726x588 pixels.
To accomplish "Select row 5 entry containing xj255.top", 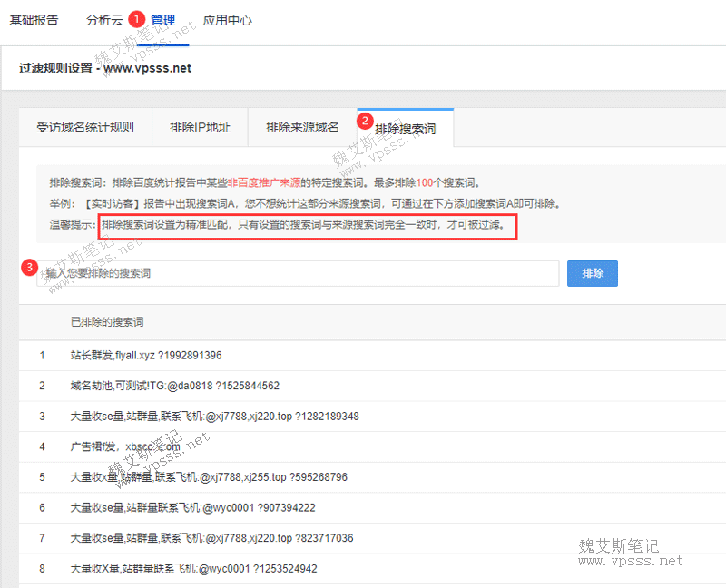I will tap(209, 477).
